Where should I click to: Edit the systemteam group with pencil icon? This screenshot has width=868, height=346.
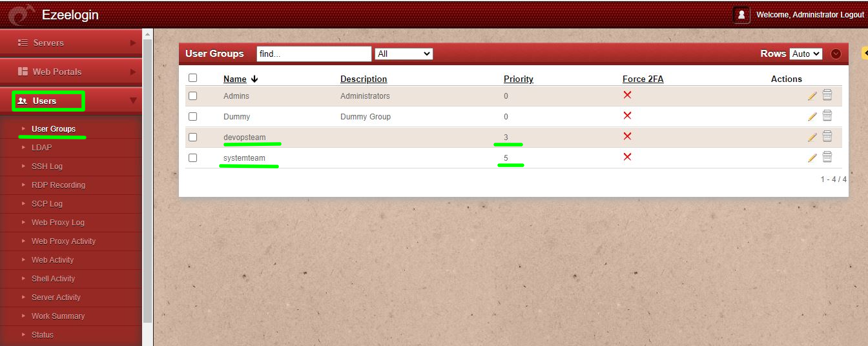812,158
